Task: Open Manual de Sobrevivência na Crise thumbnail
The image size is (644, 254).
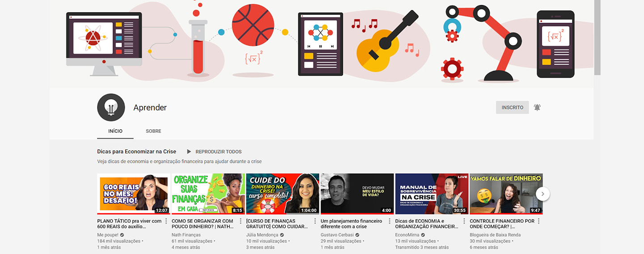Action: (432, 194)
